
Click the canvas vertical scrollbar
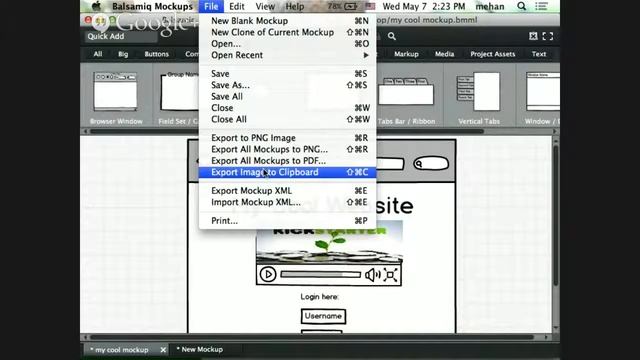[556, 216]
